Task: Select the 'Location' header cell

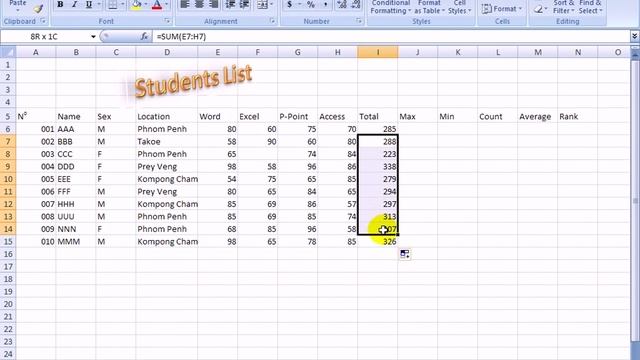Action: click(x=167, y=116)
